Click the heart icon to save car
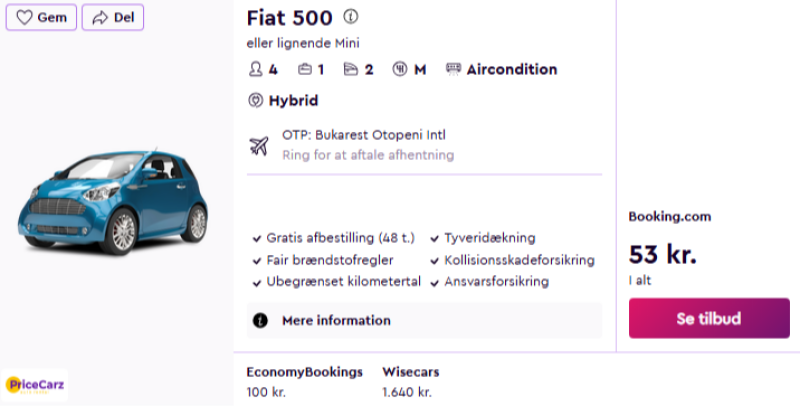Screen dimensions: 800x406 (25, 17)
